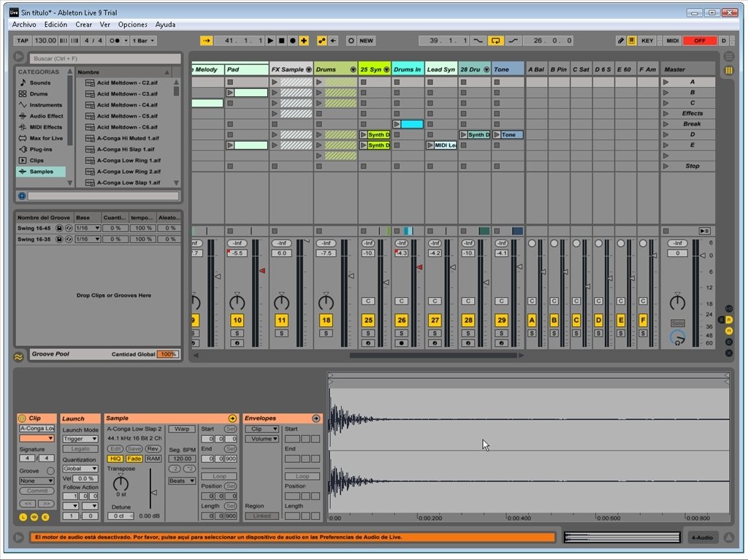748x560 pixels.
Task: Toggle the Computer MIDI Keyboard icon
Action: click(x=632, y=41)
